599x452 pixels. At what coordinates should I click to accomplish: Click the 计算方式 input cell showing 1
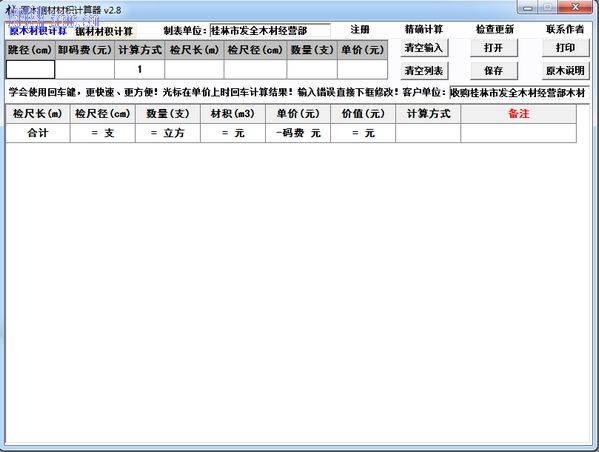click(x=140, y=70)
